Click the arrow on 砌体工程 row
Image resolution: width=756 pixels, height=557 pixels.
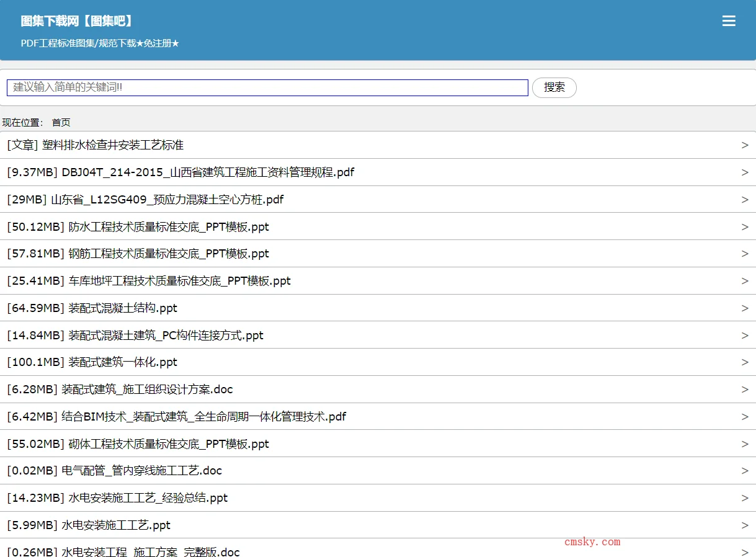[x=745, y=444]
